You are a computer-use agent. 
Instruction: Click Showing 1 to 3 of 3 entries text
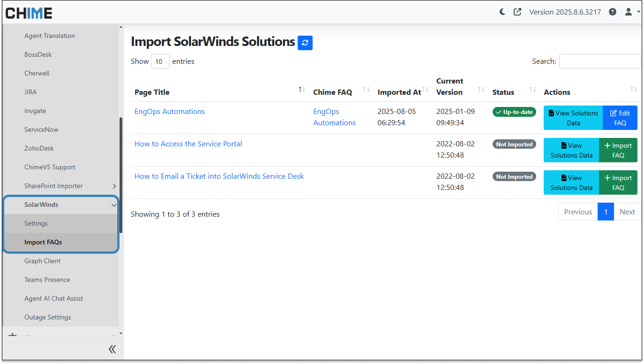click(175, 214)
